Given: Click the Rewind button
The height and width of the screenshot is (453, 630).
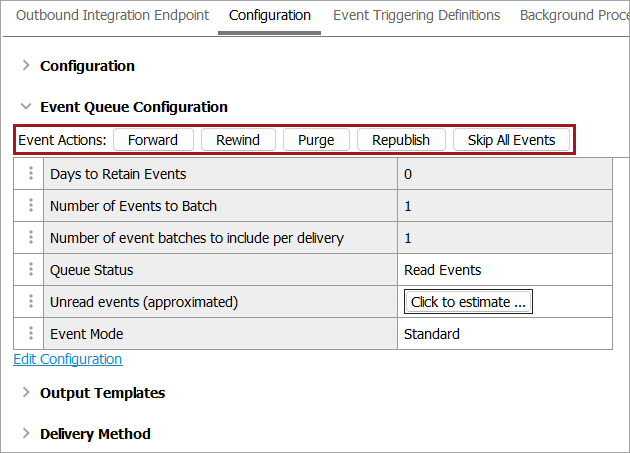Looking at the screenshot, I should (x=238, y=140).
